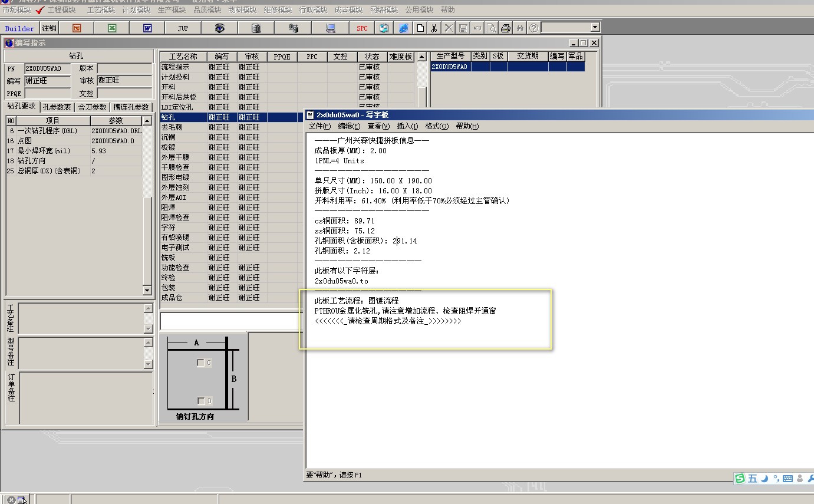Click the Word document toolbar icon
The width and height of the screenshot is (814, 504).
(x=147, y=28)
